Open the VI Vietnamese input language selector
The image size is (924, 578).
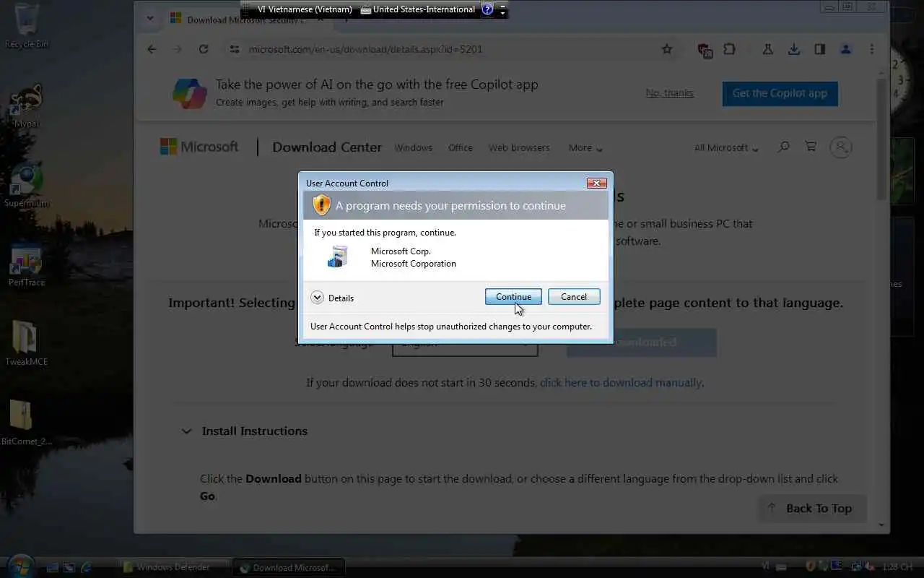pos(304,9)
